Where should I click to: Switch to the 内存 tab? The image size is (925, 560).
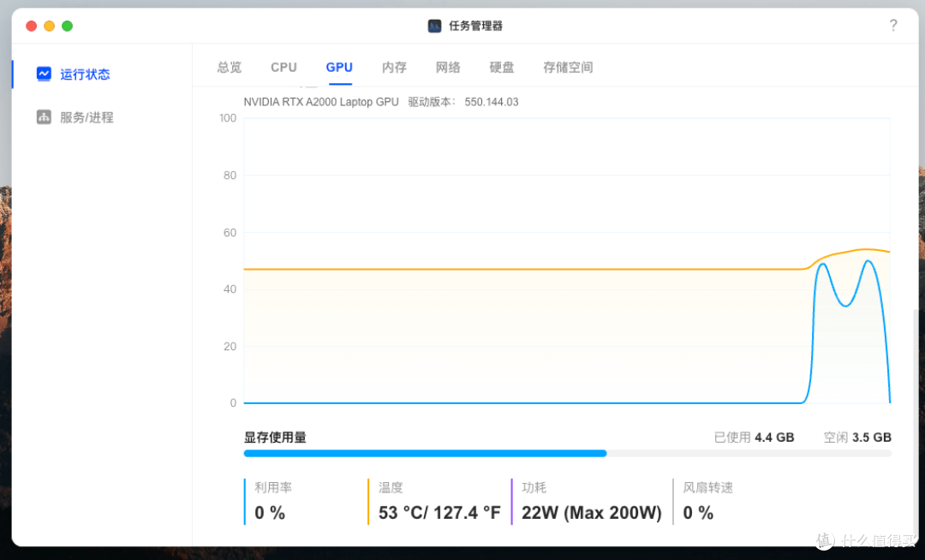pyautogui.click(x=394, y=67)
